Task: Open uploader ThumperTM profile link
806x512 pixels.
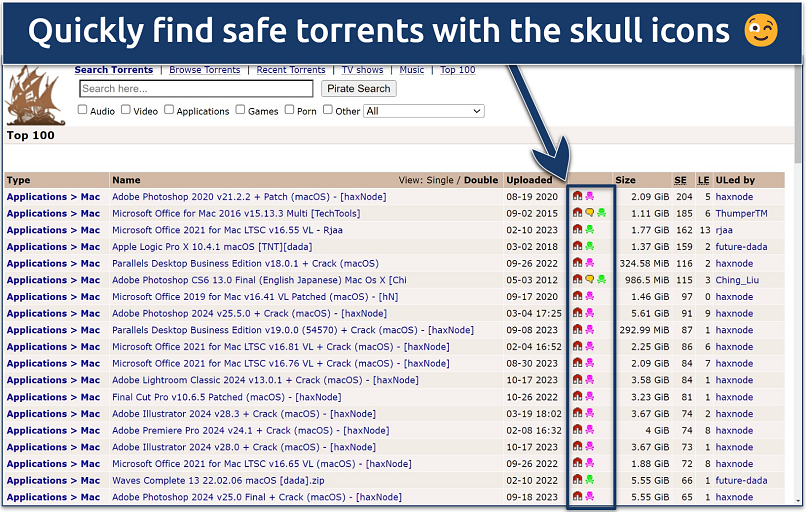Action: point(741,213)
